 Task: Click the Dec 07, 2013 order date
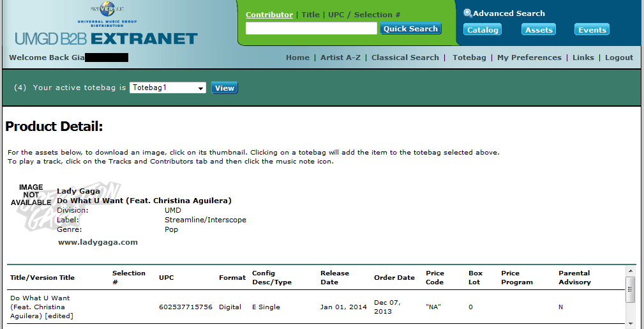(x=387, y=307)
